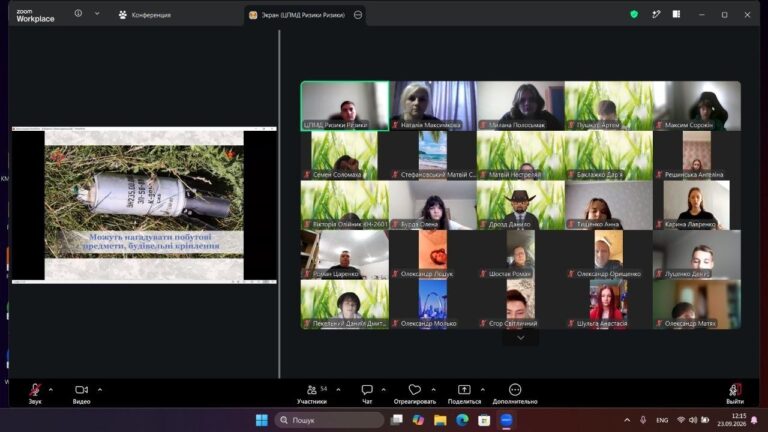This screenshot has width=768, height=432.
Task: Click Поделиться share screen icon
Action: click(464, 390)
